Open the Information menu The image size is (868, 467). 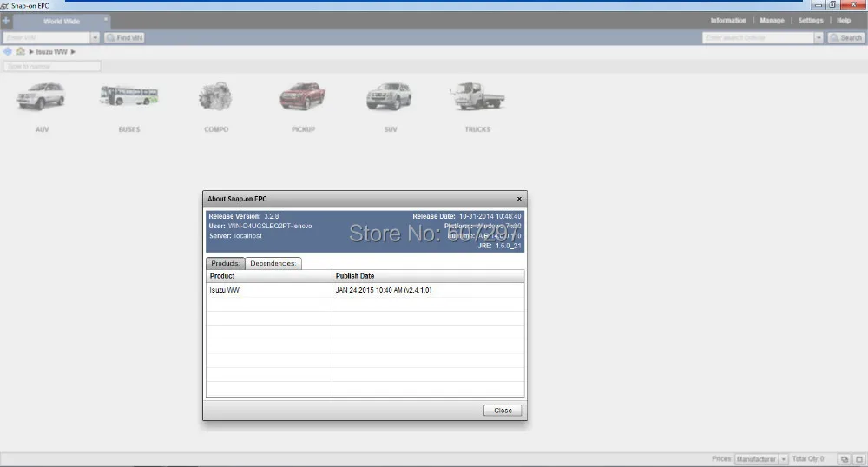(728, 21)
